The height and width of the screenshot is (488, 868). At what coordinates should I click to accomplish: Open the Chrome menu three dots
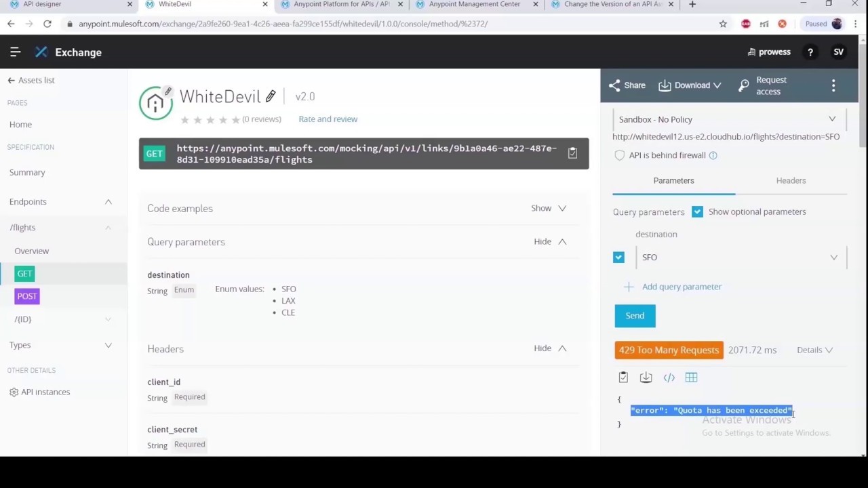coord(856,24)
